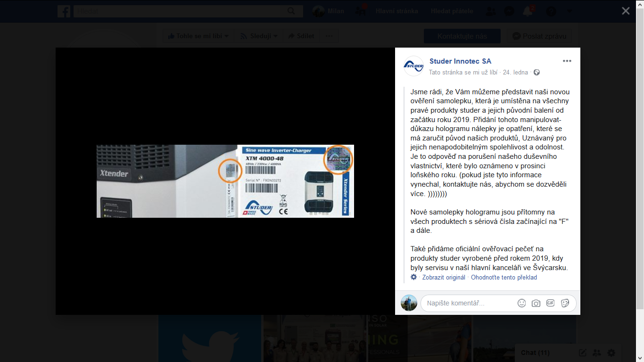Click 'Zobrazit originál' link
Screen dimensions: 644x362
coord(444,278)
